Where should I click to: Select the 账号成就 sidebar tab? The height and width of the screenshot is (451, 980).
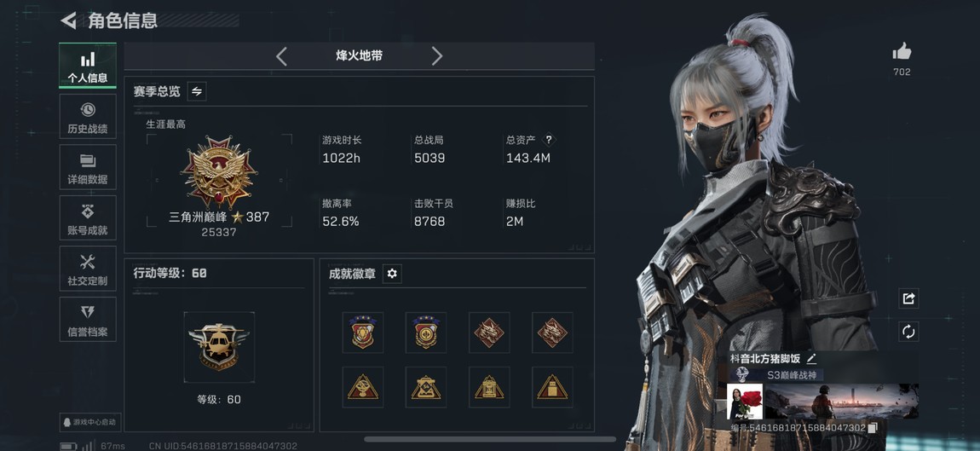(x=88, y=218)
